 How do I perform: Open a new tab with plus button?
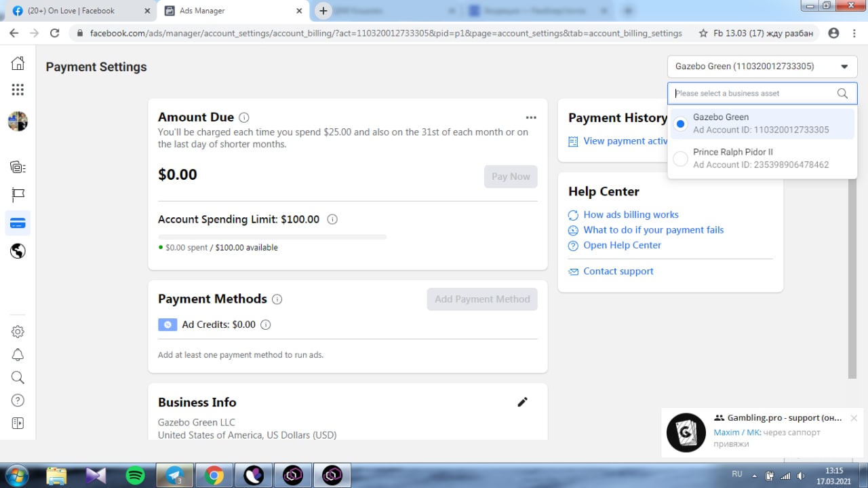point(323,11)
